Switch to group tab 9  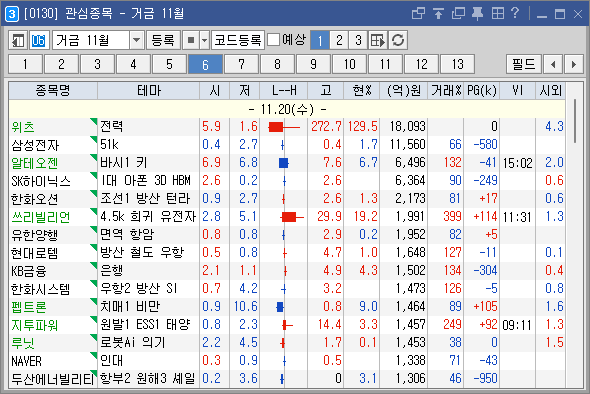pos(313,64)
